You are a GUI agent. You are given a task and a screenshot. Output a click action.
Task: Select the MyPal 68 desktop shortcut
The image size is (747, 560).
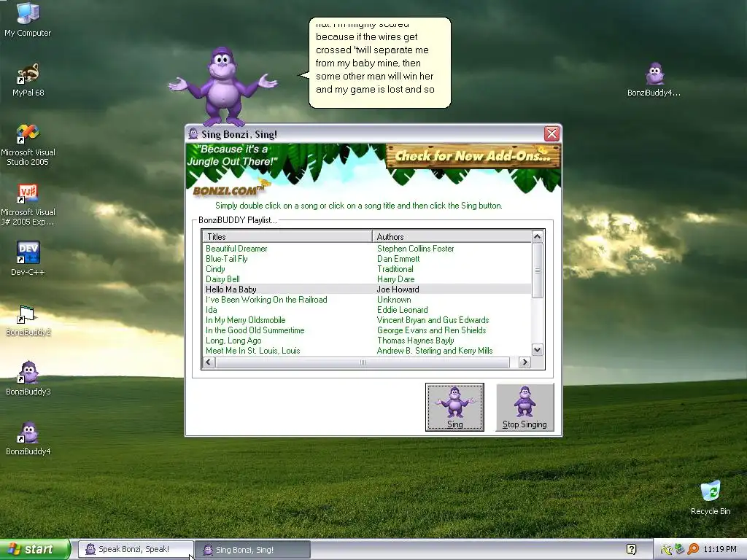coord(28,79)
